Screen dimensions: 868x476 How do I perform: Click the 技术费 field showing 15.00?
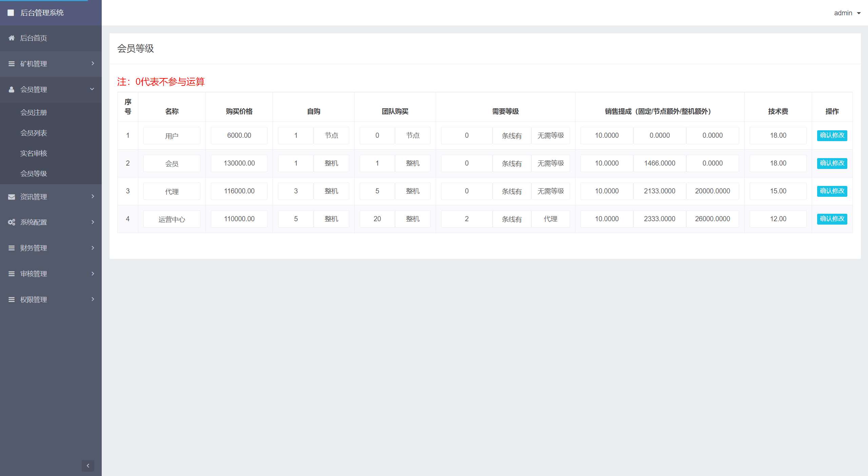tap(778, 191)
